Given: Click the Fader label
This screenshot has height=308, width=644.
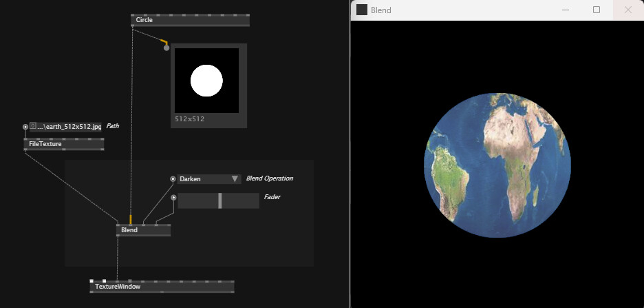Looking at the screenshot, I should tap(272, 197).
